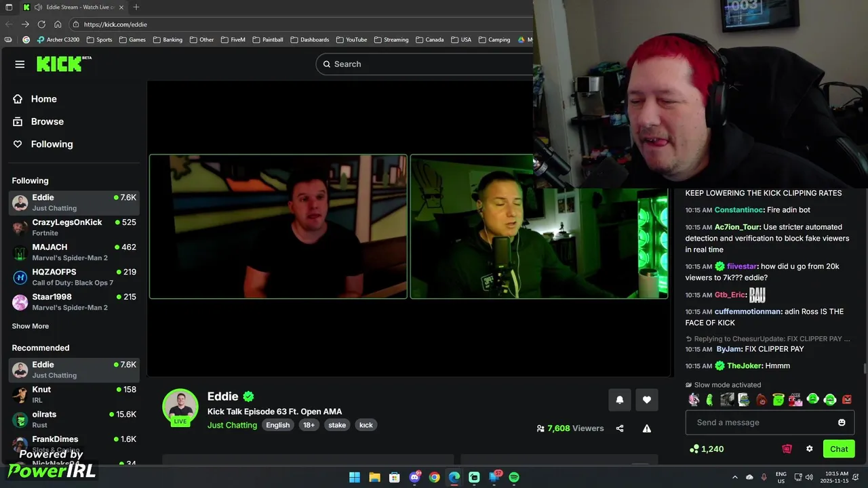Open the Archer C3200 bookmark

[58, 40]
